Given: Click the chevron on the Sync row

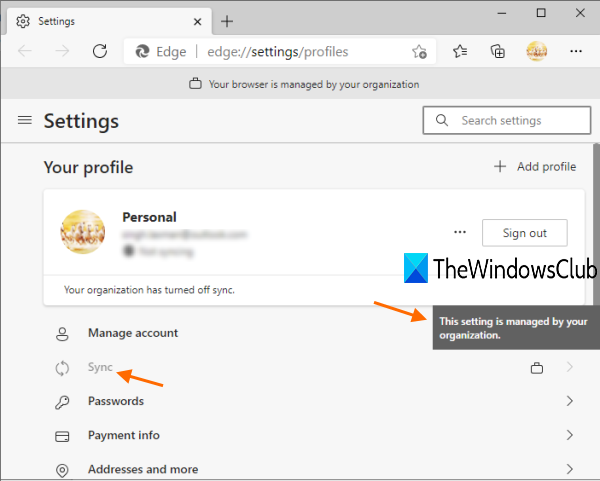Looking at the screenshot, I should [x=569, y=367].
